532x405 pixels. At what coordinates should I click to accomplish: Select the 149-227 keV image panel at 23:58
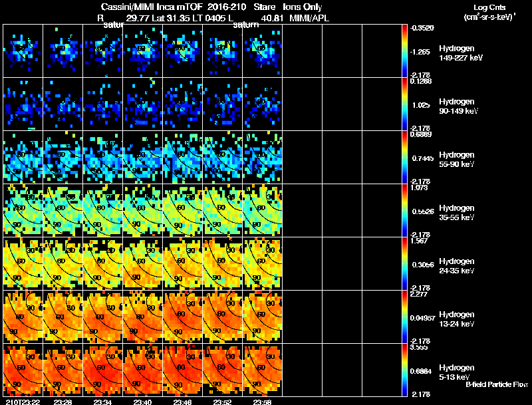pyautogui.click(x=263, y=51)
